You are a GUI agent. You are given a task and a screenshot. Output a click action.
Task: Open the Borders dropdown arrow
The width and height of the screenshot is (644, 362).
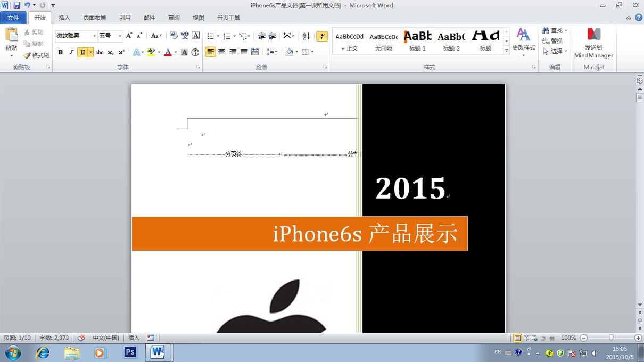[x=312, y=52]
